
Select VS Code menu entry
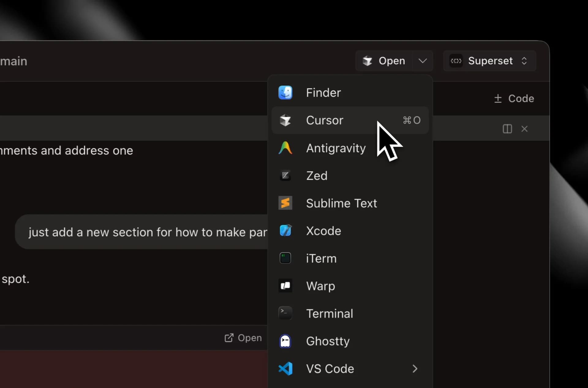pyautogui.click(x=330, y=369)
